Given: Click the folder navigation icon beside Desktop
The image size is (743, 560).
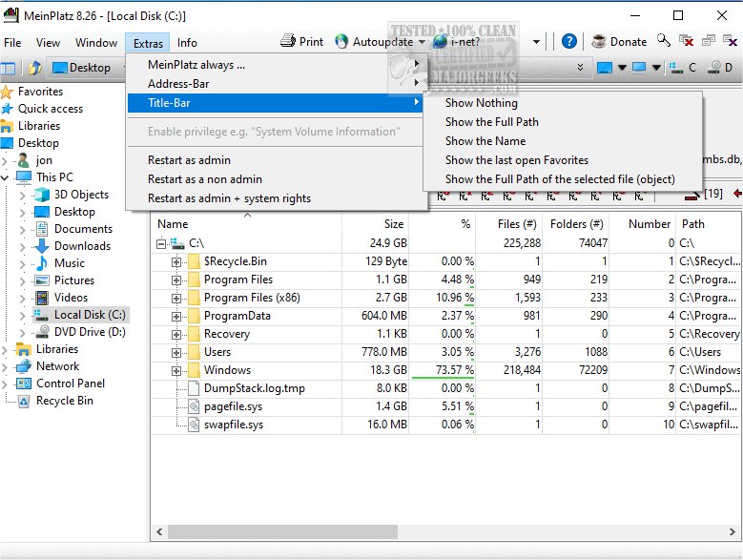Looking at the screenshot, I should pos(35,69).
